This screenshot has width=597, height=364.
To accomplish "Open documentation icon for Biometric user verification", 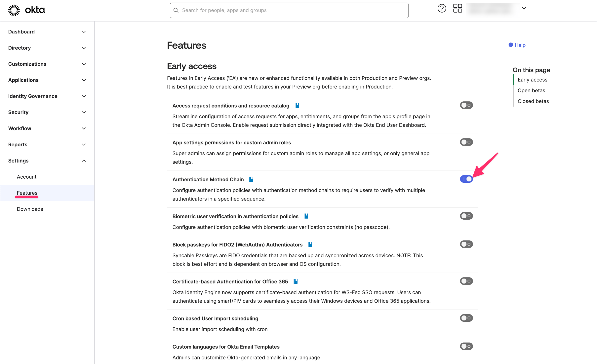I will point(306,216).
